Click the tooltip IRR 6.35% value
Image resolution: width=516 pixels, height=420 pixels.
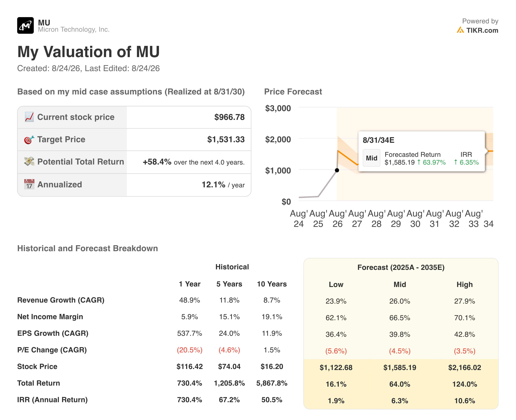tap(466, 162)
